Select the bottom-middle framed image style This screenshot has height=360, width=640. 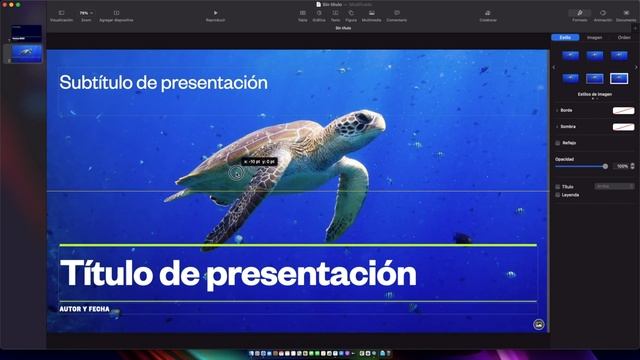coord(595,78)
